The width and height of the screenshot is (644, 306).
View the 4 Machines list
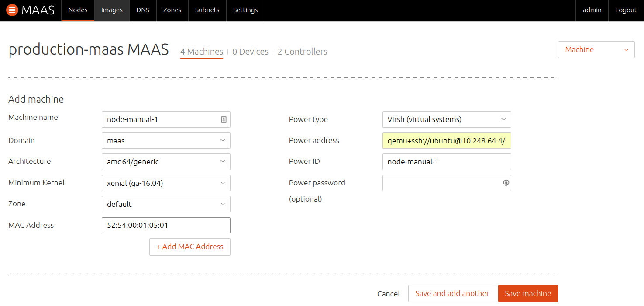tap(202, 52)
